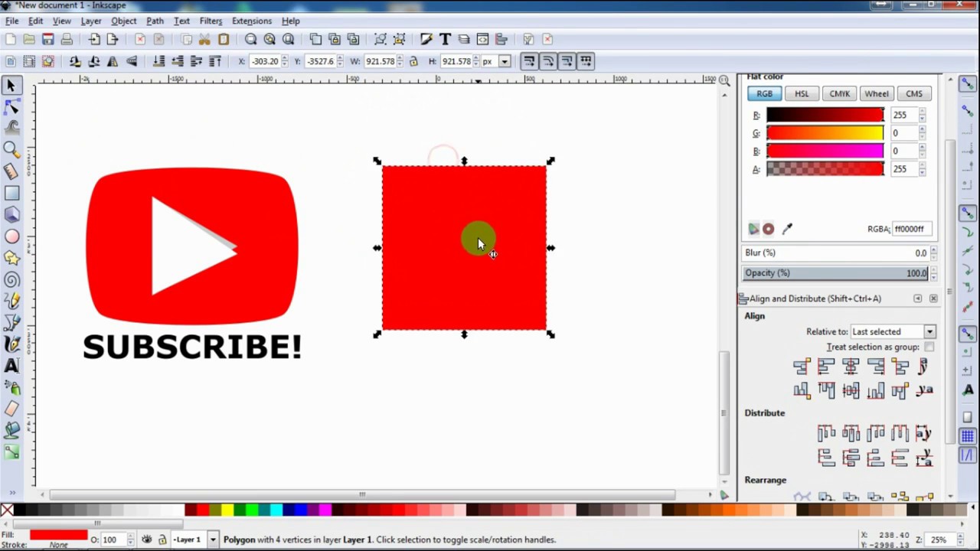Click the Opacity (%) slider bar
This screenshot has height=551, width=980.
pos(835,273)
